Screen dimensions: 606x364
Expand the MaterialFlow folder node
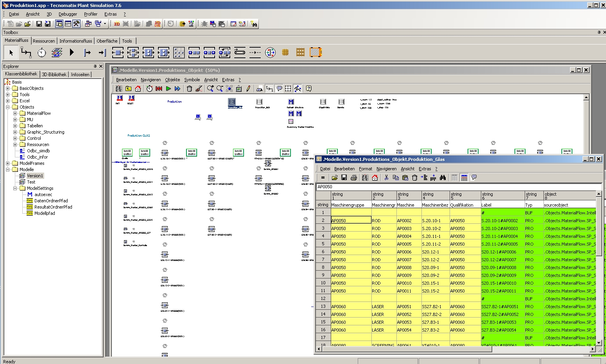tap(15, 113)
